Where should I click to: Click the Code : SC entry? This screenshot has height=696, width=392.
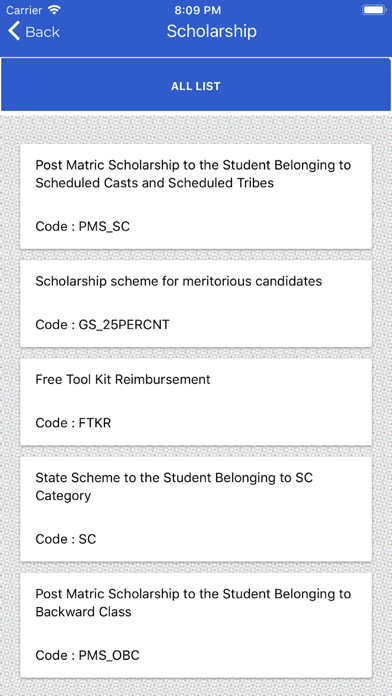click(x=66, y=539)
